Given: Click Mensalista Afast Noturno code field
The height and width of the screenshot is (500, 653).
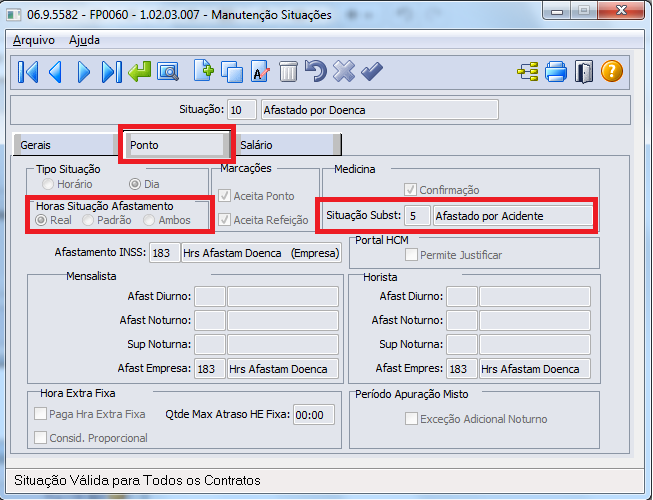Looking at the screenshot, I should [x=210, y=320].
